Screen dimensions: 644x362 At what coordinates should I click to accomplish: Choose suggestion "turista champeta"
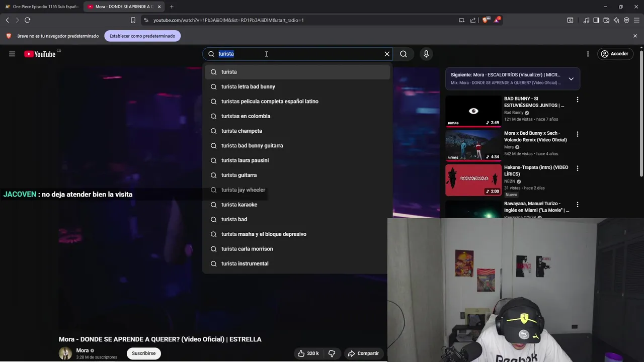297,131
